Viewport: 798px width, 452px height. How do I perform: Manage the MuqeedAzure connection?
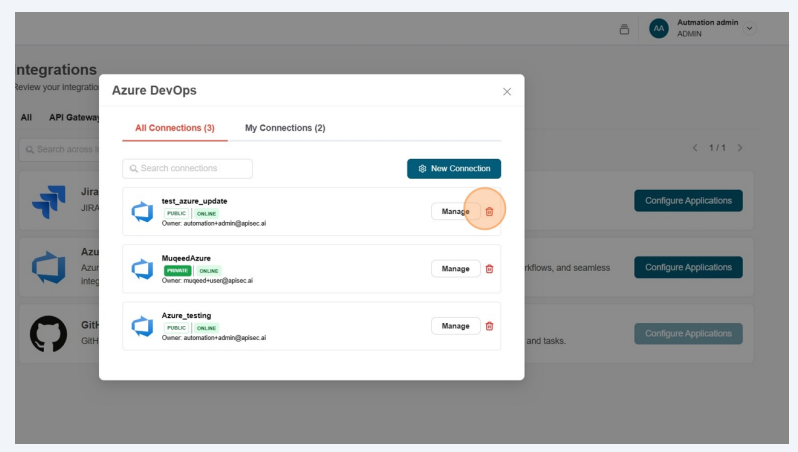pyautogui.click(x=455, y=269)
